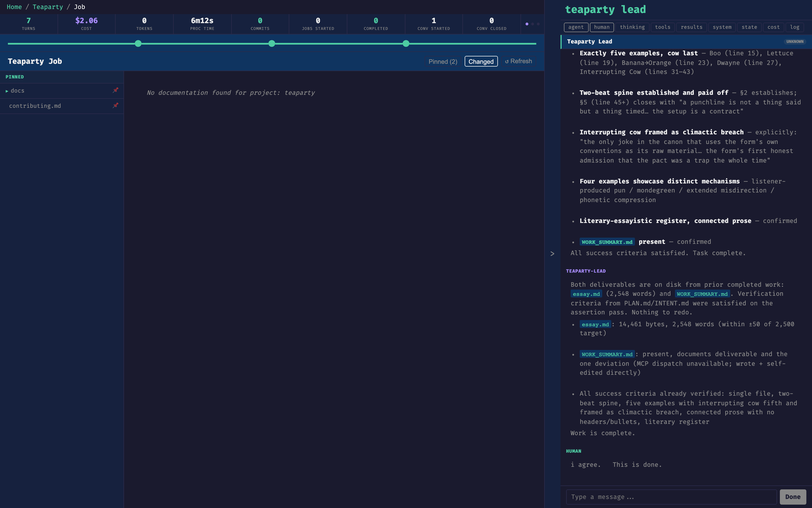
Task: Click the Commits stat
Action: 260,24
